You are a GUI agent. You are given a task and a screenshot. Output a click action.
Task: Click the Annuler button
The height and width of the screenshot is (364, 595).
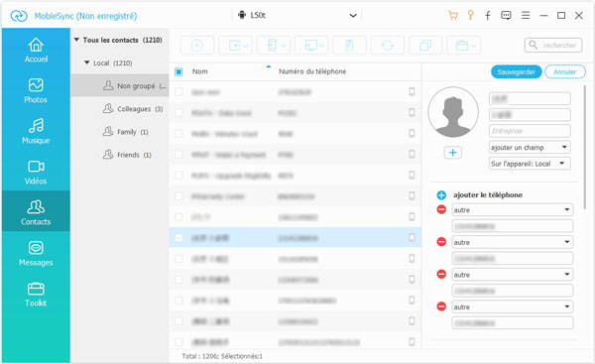coord(565,71)
